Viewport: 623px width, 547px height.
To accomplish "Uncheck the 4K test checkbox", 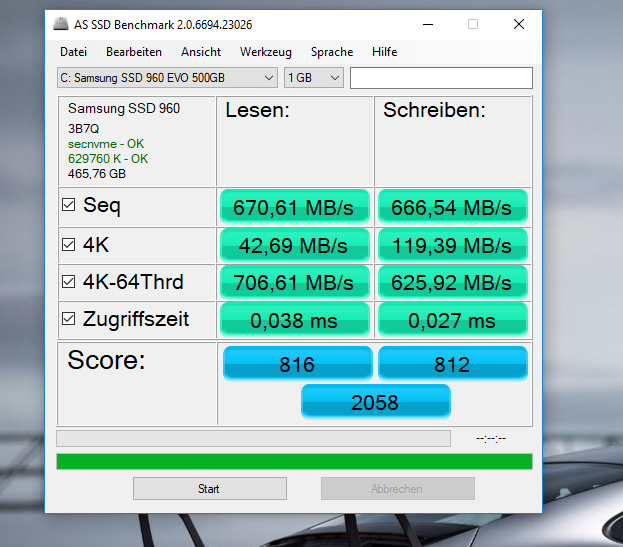I will point(68,245).
